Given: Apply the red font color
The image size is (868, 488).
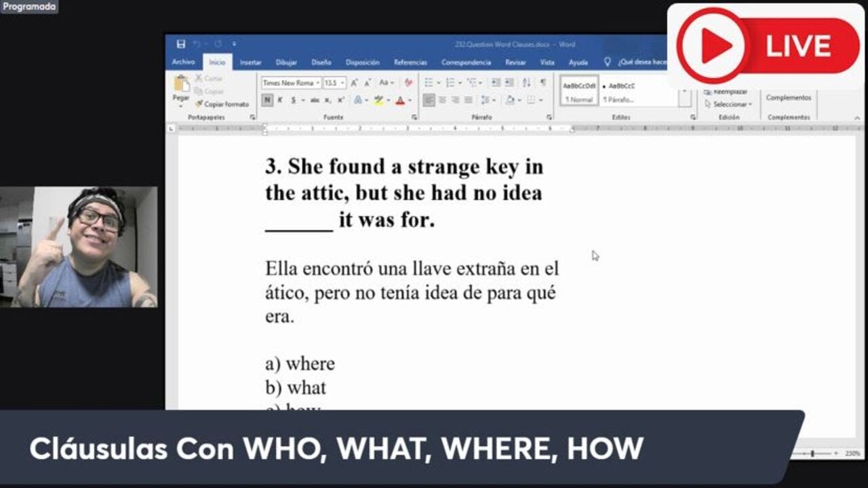Looking at the screenshot, I should (x=399, y=100).
